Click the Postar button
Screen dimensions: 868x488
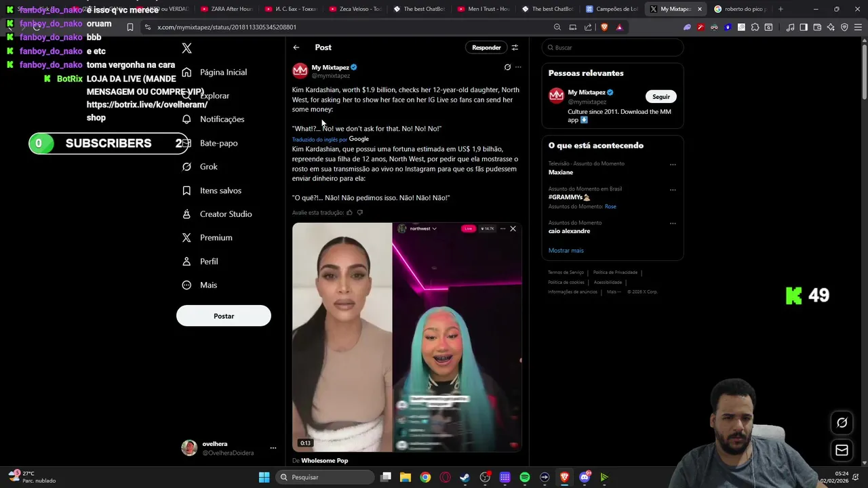click(x=224, y=316)
